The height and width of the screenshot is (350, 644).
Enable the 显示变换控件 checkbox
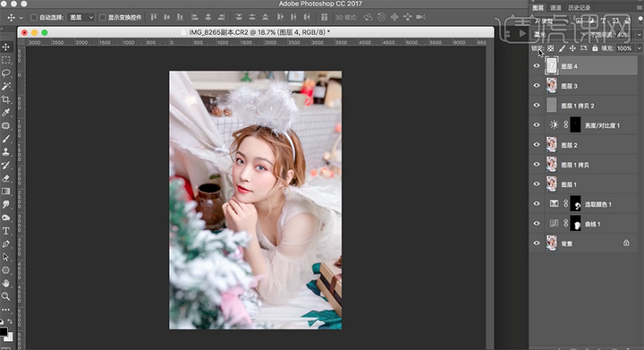(103, 17)
